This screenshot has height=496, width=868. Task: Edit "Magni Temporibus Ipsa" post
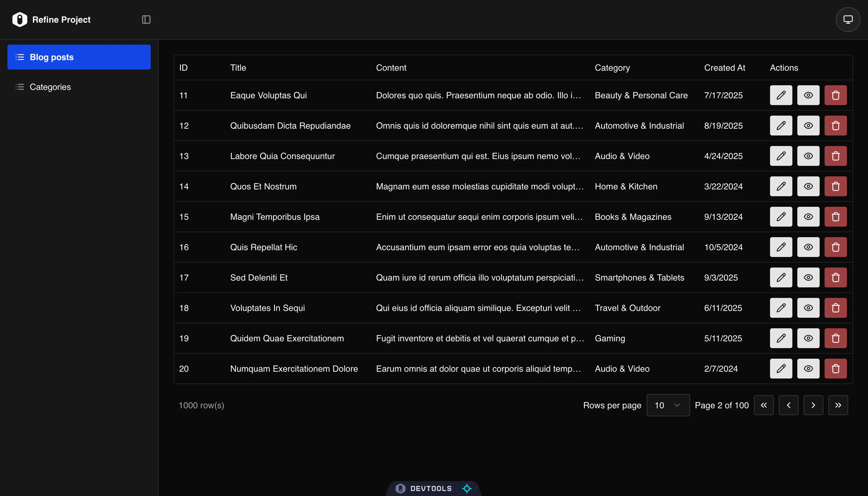[x=781, y=217]
